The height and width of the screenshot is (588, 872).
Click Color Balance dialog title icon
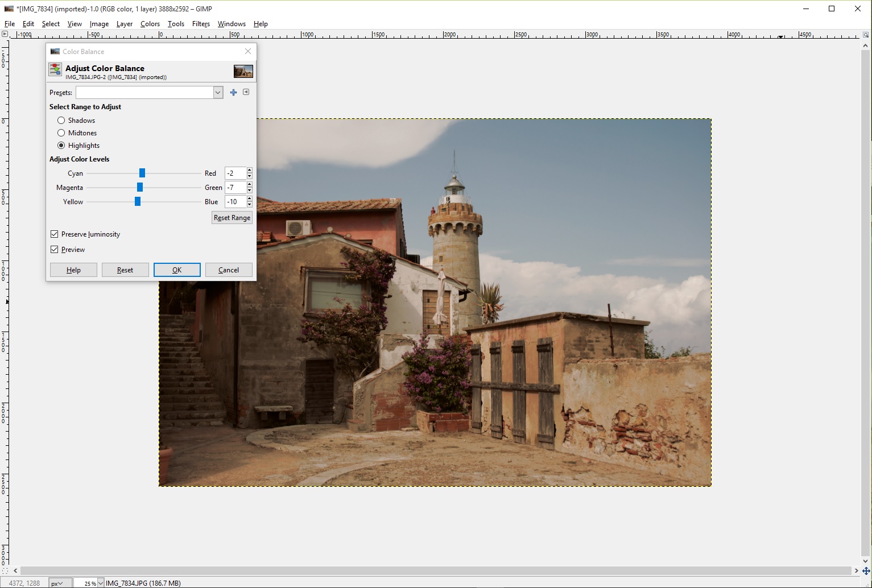[55, 51]
